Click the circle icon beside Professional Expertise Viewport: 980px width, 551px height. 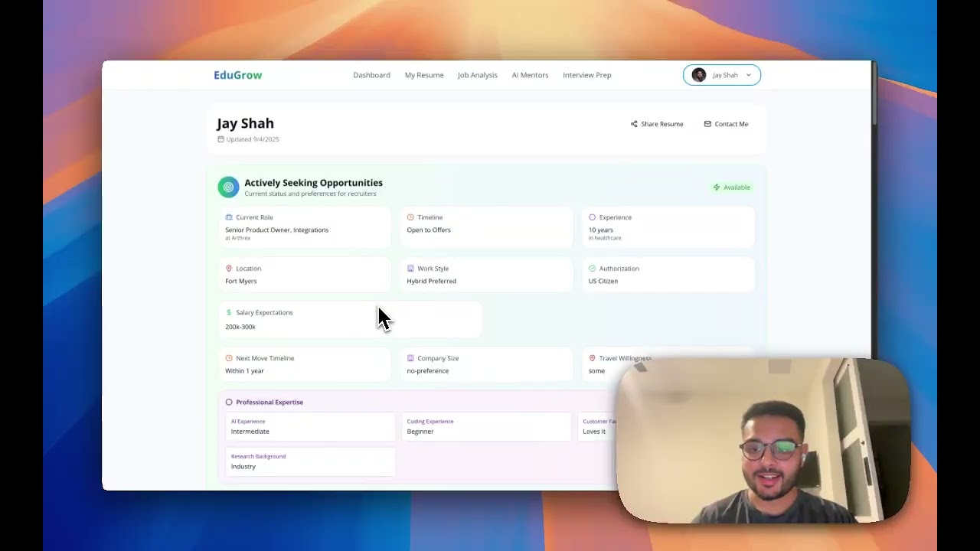(229, 402)
